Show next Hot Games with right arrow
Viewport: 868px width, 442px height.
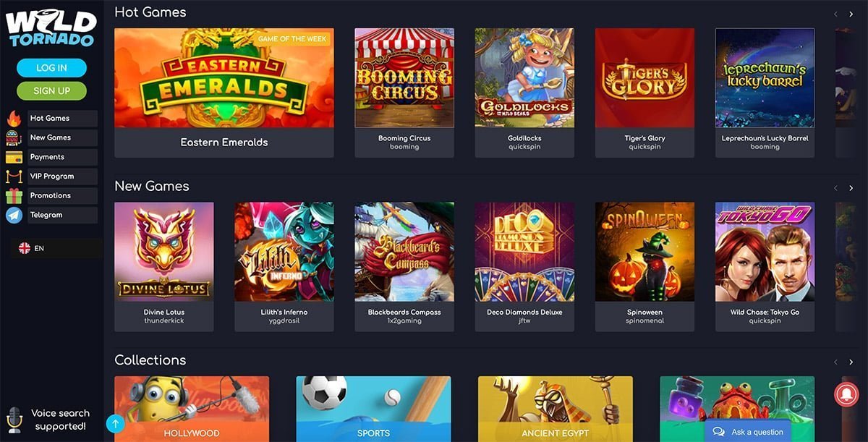click(x=851, y=14)
